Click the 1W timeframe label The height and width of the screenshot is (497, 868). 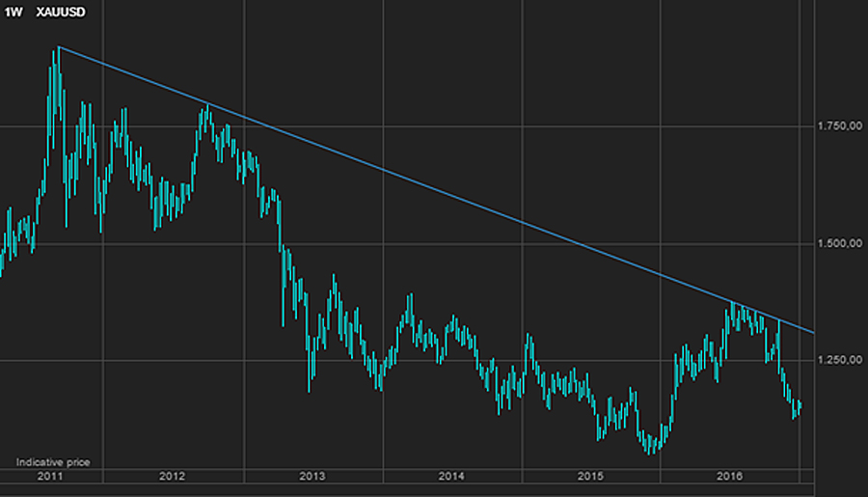click(12, 12)
